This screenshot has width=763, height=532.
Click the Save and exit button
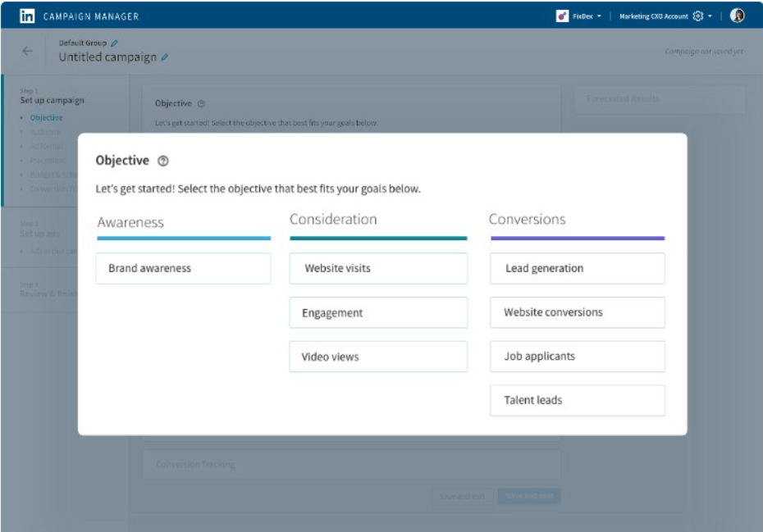click(x=462, y=497)
